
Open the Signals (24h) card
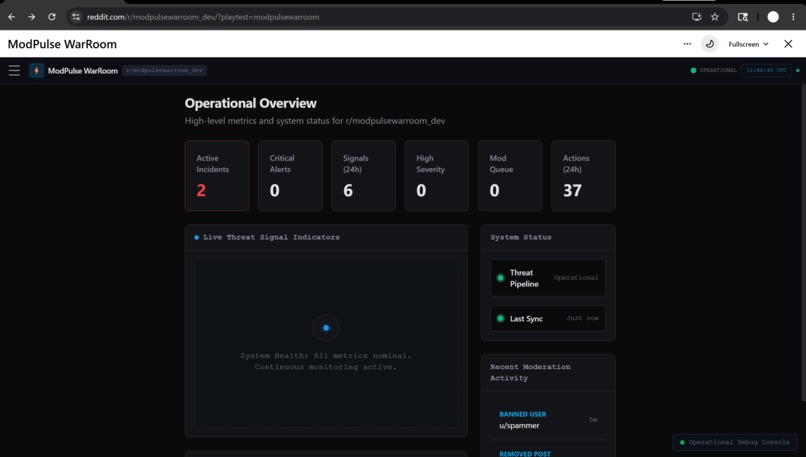pyautogui.click(x=363, y=176)
